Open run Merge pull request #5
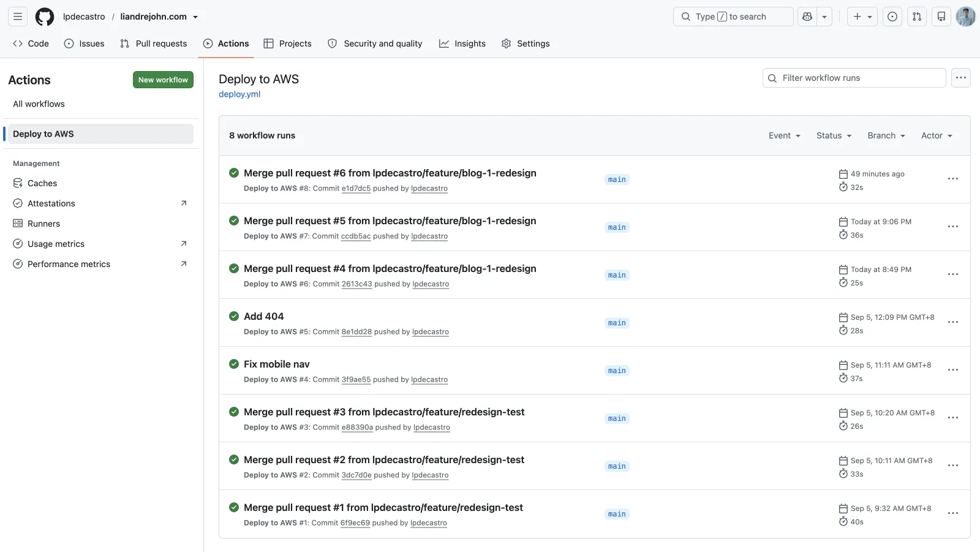The image size is (980, 552). (390, 221)
